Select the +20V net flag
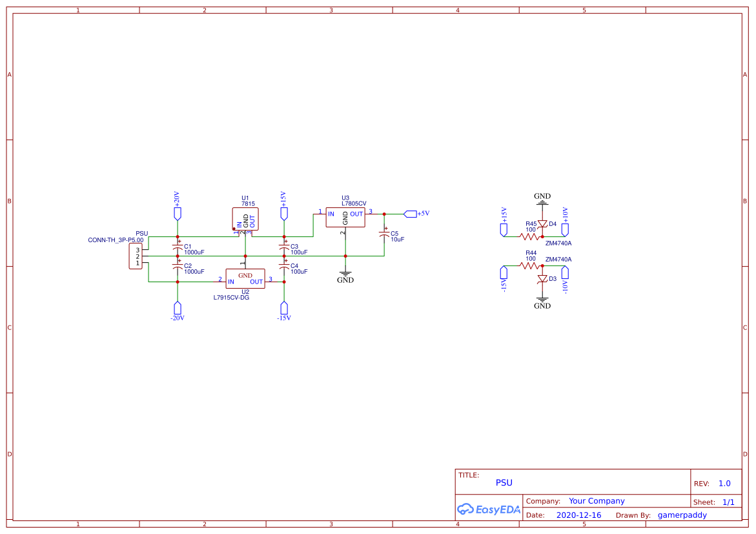 tap(177, 213)
